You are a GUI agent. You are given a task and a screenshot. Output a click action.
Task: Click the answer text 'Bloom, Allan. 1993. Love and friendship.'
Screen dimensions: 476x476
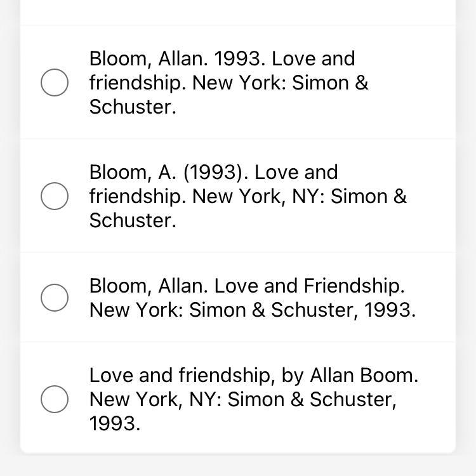pos(222,59)
